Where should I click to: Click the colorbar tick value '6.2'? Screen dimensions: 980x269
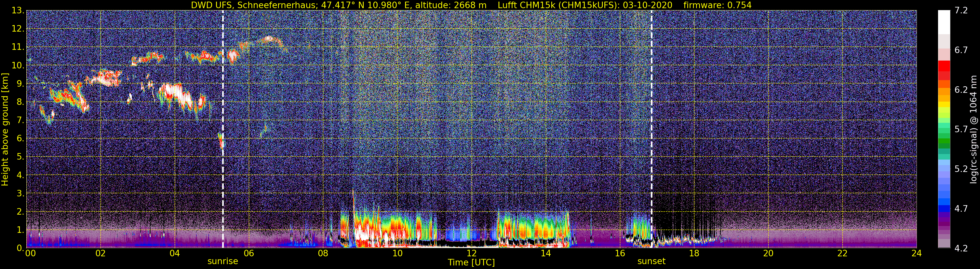(961, 90)
